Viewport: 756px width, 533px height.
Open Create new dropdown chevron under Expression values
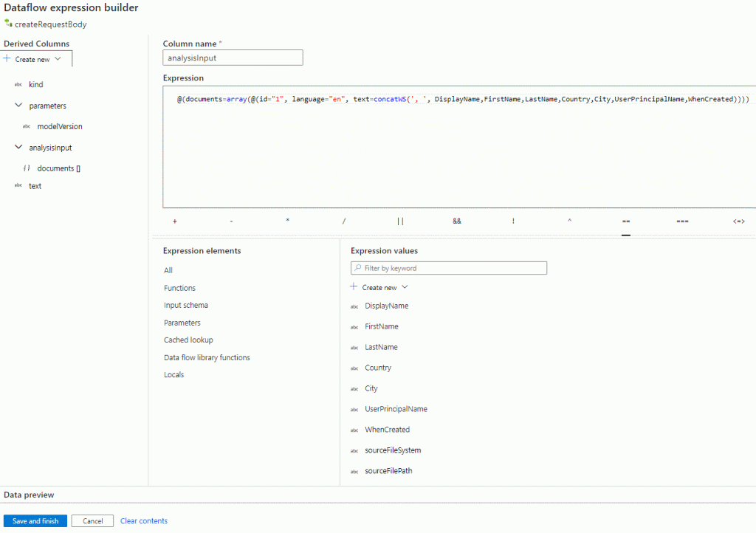405,286
